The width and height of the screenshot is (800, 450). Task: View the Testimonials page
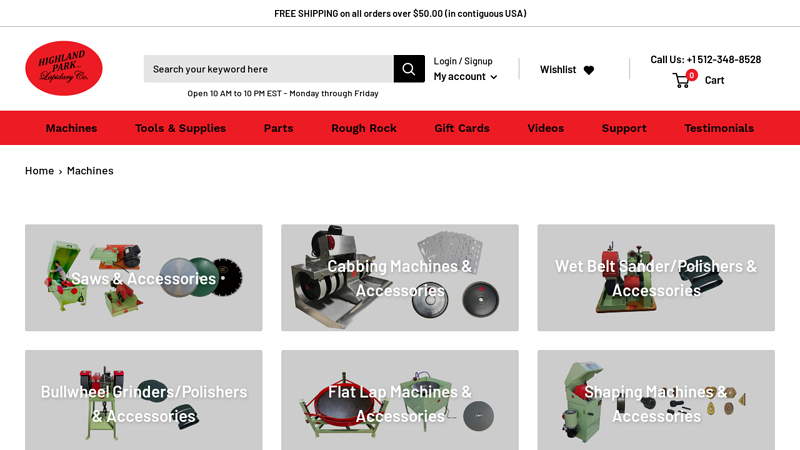point(719,128)
